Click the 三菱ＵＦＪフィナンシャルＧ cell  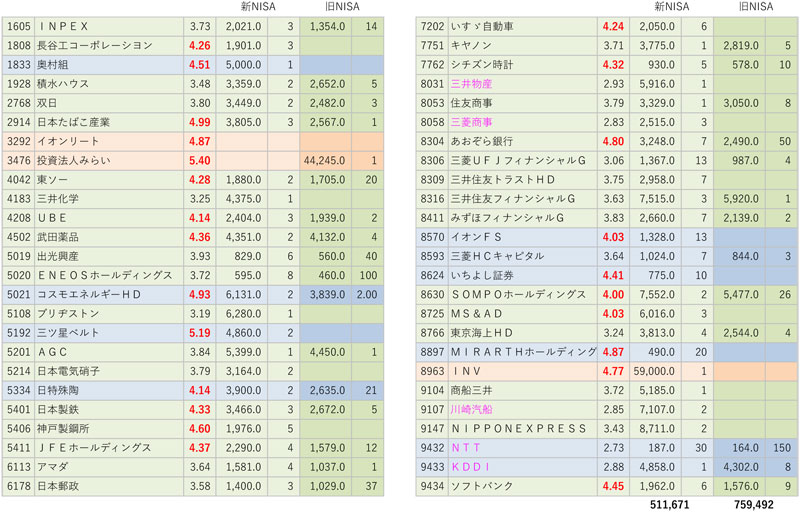pos(522,161)
